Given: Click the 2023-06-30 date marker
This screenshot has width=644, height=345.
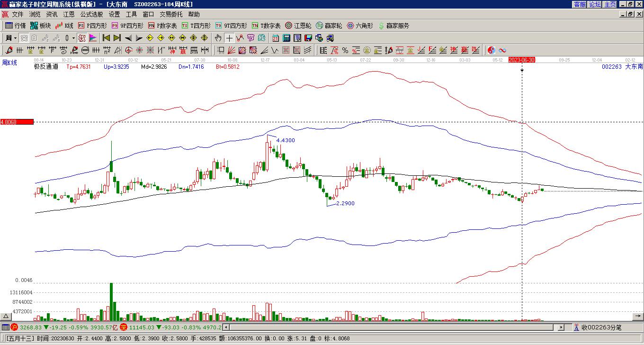Looking at the screenshot, I should click(x=522, y=60).
